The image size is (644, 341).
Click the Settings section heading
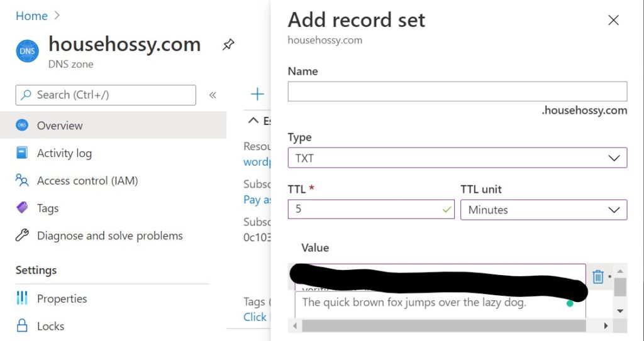tap(36, 270)
